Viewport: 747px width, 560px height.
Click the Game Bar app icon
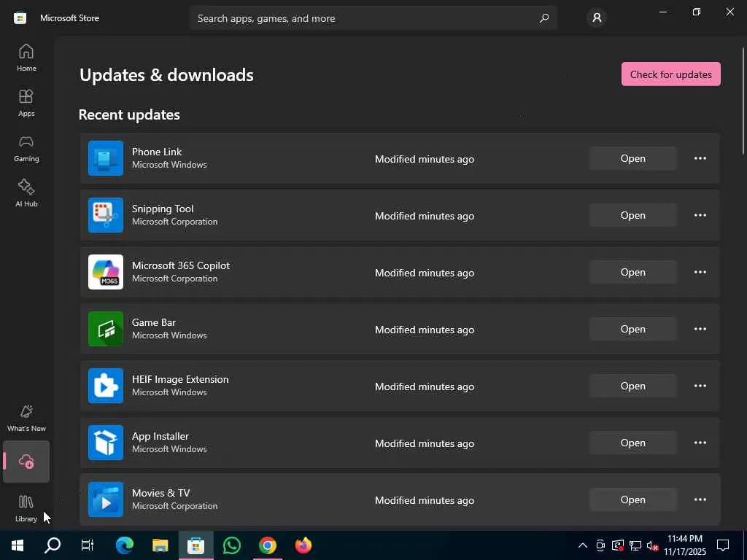point(106,329)
